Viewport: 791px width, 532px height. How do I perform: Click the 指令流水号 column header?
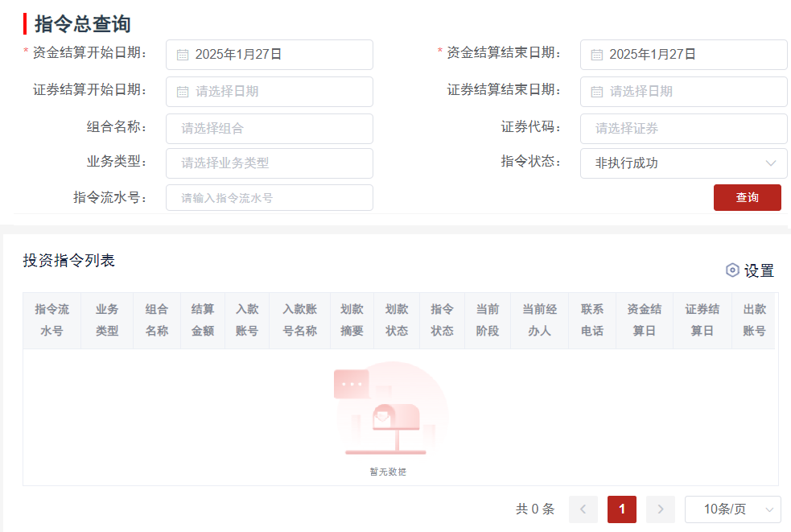coord(51,320)
